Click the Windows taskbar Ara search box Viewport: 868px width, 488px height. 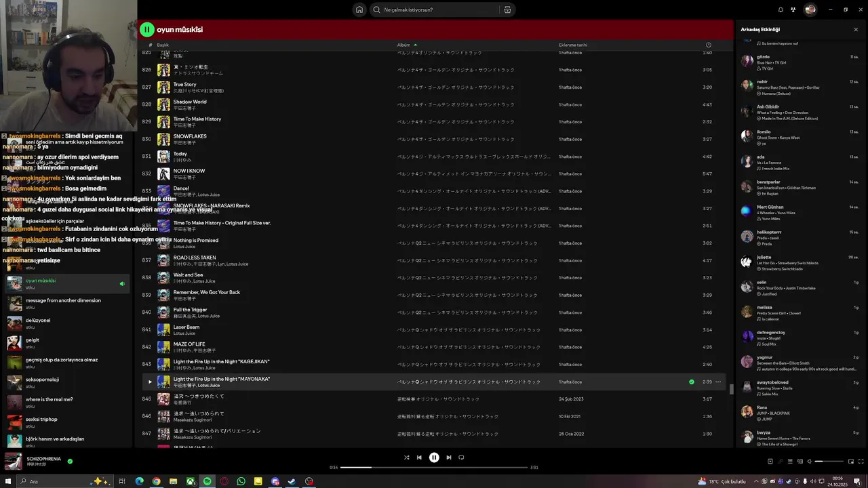(66, 481)
